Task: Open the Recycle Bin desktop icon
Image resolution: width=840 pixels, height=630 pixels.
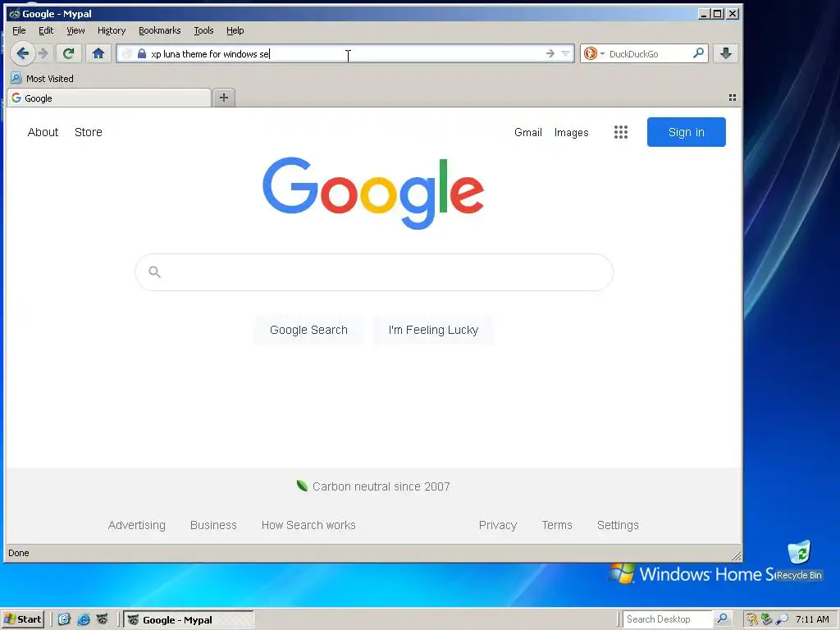Action: (x=799, y=559)
